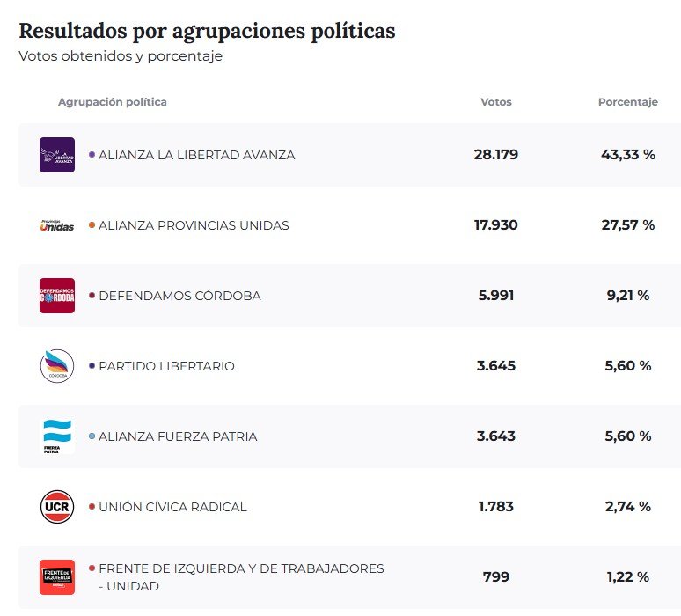The height and width of the screenshot is (616, 681).
Task: Click the Partido Libertario circular logo
Action: click(x=57, y=366)
